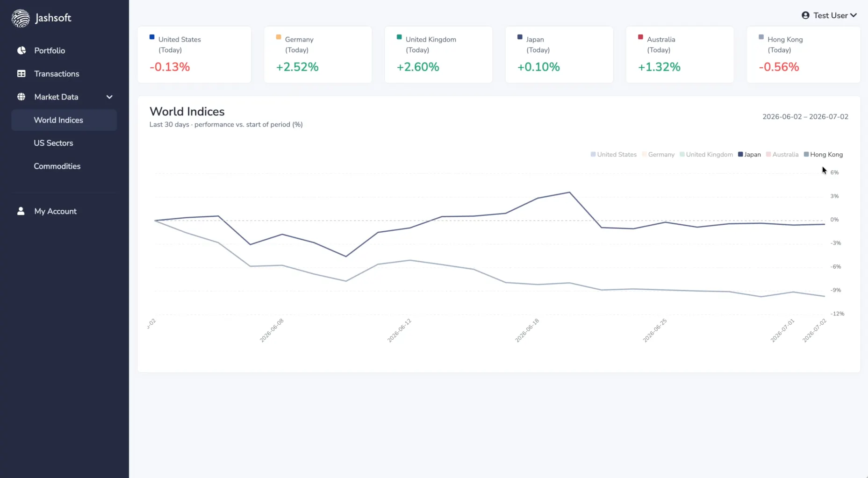Click the Test User avatar icon
This screenshot has height=478, width=868.
pos(805,15)
